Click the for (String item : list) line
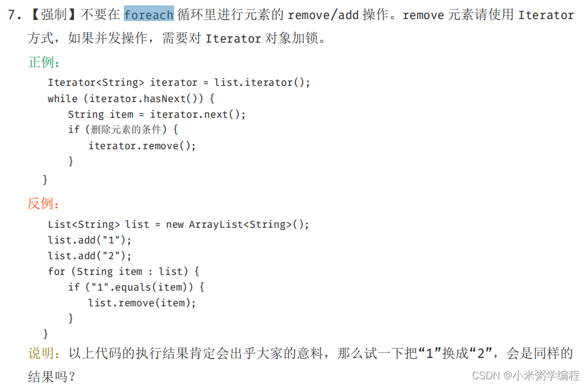The image size is (588, 386). pyautogui.click(x=124, y=272)
